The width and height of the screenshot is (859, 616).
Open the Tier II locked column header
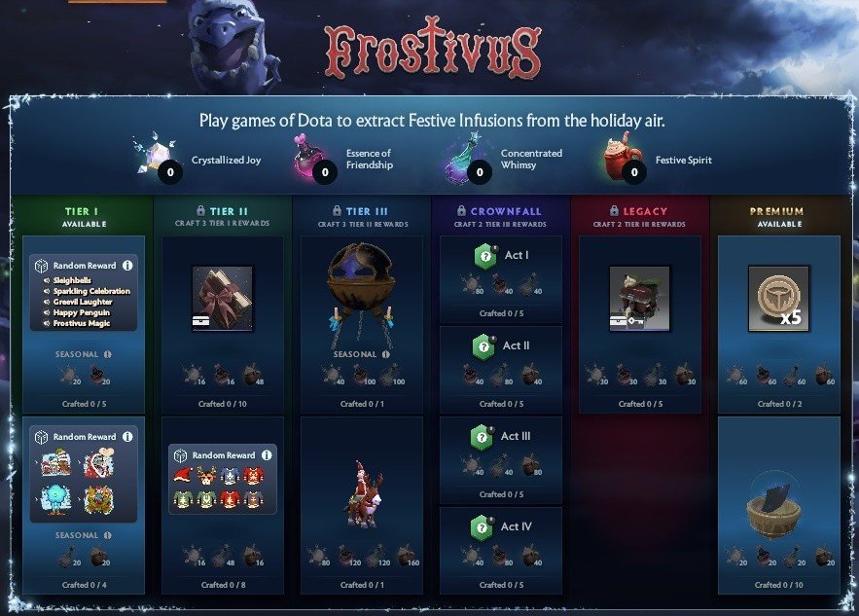click(x=223, y=216)
